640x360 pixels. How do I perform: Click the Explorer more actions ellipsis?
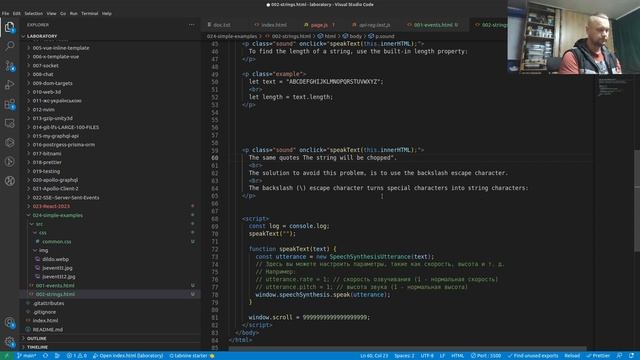[191, 25]
